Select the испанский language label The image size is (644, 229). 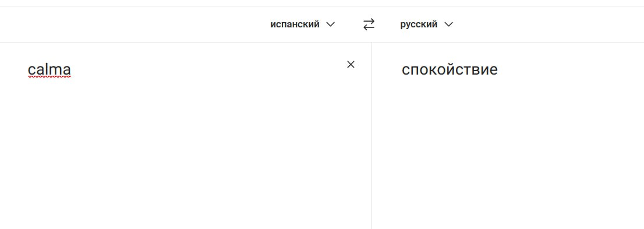(295, 24)
